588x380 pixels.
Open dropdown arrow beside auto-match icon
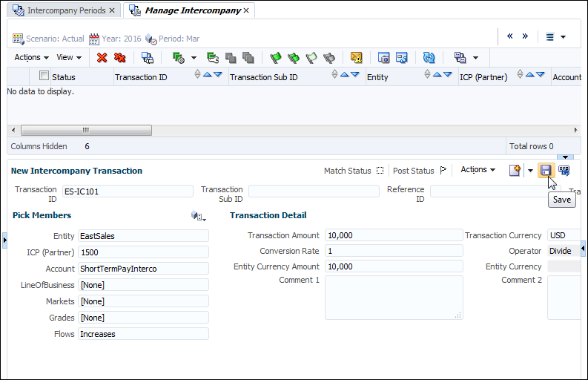tap(194, 58)
